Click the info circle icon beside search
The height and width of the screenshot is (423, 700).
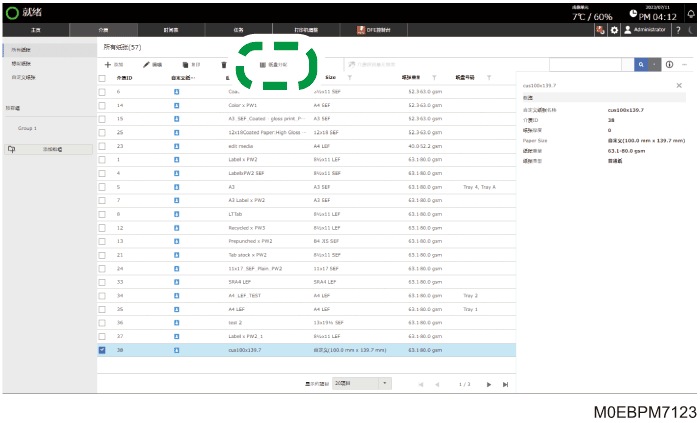pos(669,65)
